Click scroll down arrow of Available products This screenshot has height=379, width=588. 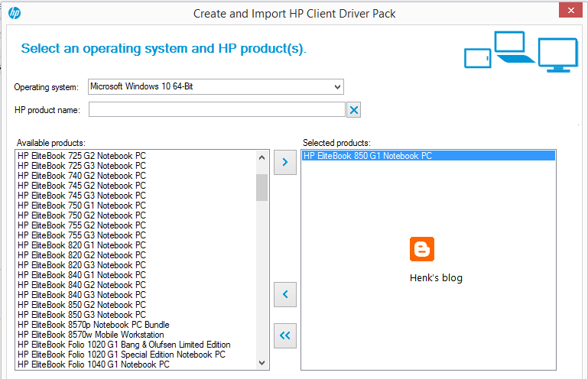262,362
